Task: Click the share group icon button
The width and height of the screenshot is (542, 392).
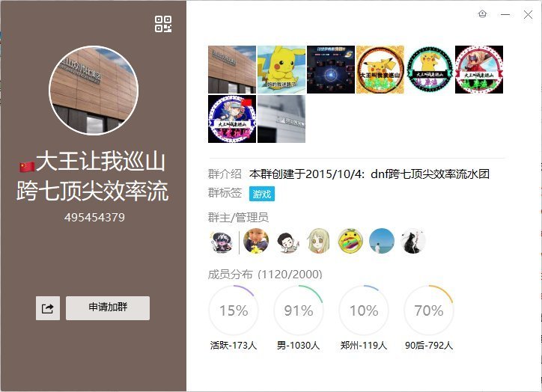Action: tap(48, 308)
